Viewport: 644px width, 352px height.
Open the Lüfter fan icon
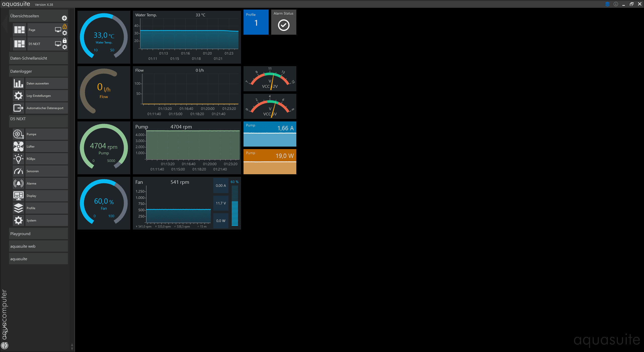(18, 147)
